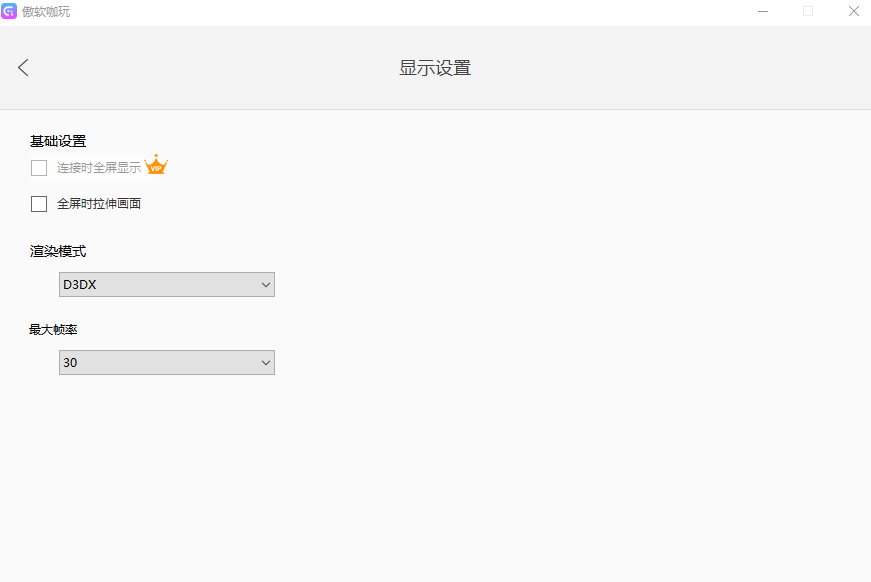
Task: Click the 基础设置 section header
Action: pyautogui.click(x=56, y=141)
